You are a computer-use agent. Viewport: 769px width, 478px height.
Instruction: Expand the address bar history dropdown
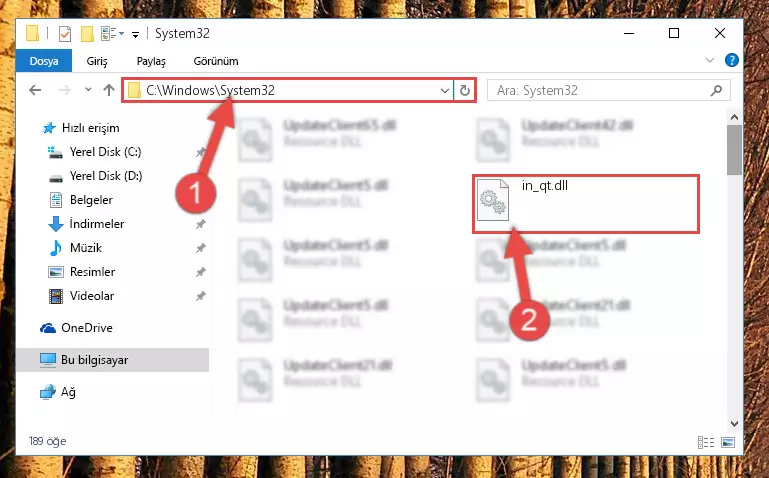(x=444, y=91)
